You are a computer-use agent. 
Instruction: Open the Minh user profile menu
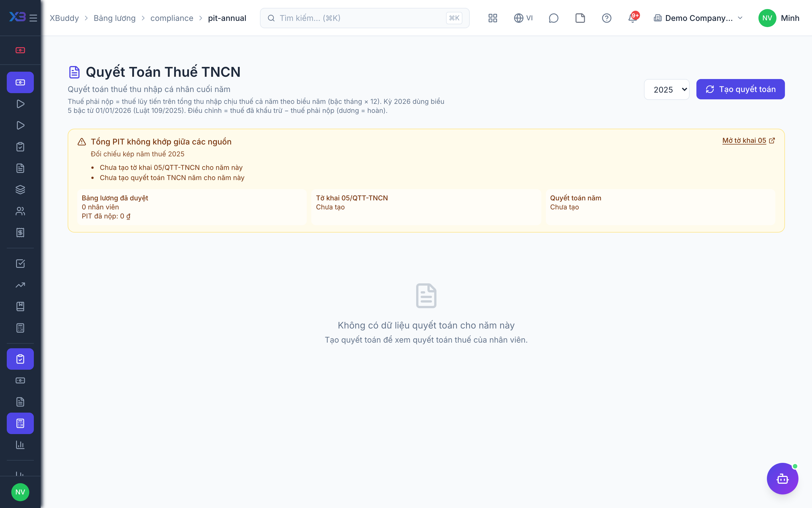click(x=778, y=18)
